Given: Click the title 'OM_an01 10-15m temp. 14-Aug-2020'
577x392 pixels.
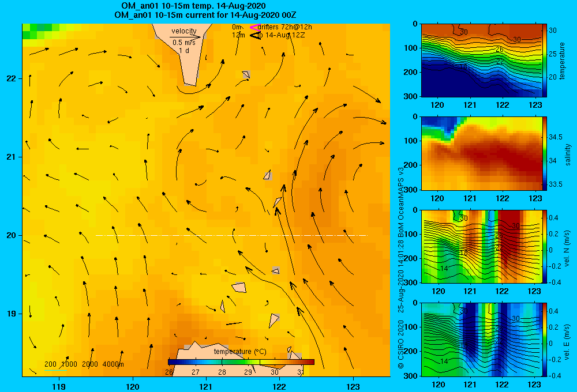Looking at the screenshot, I should 193,6.
